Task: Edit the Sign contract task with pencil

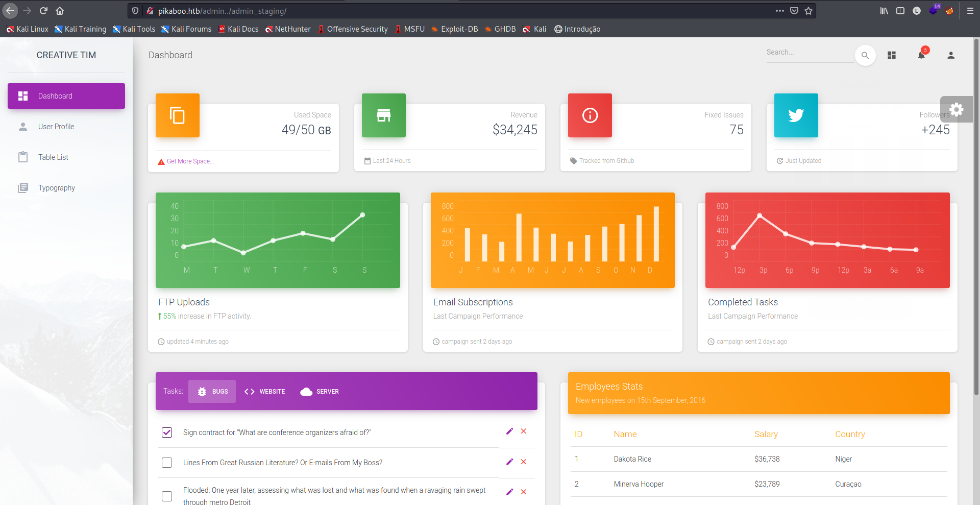Action: click(x=509, y=431)
